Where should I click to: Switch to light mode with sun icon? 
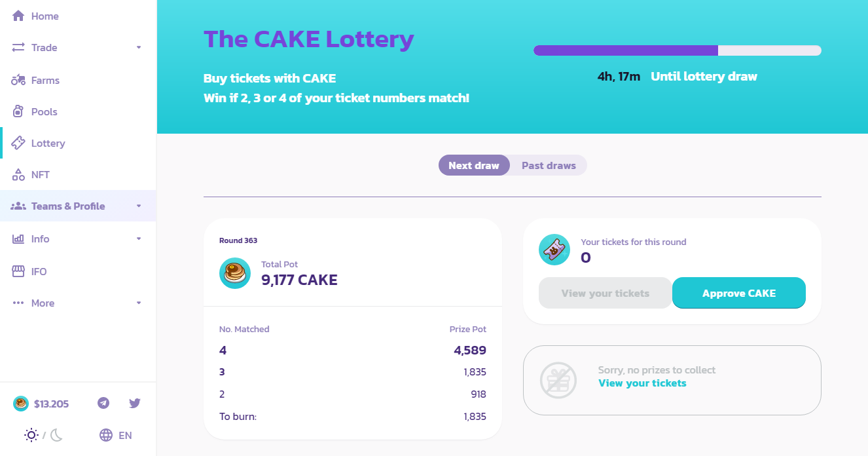coord(31,435)
